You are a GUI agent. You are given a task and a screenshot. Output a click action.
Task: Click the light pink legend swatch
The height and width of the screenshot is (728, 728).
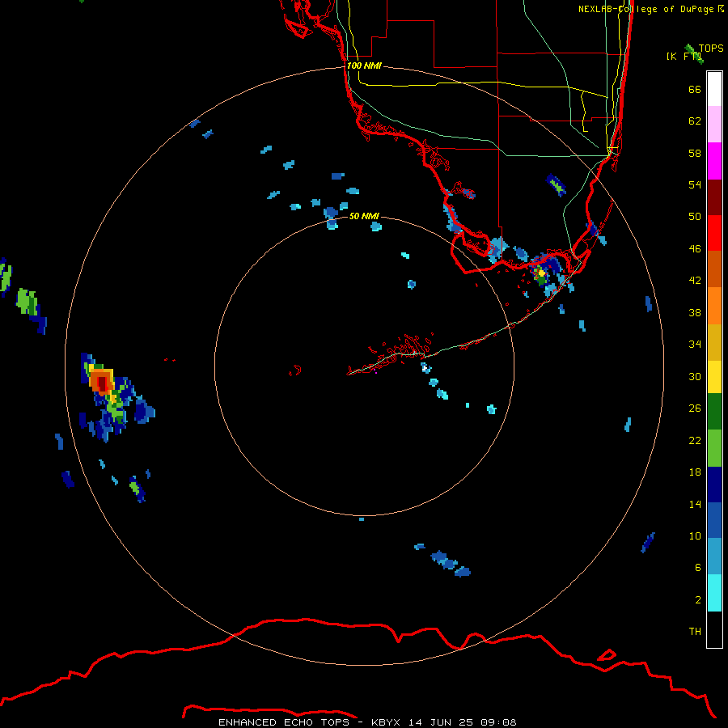tap(714, 125)
